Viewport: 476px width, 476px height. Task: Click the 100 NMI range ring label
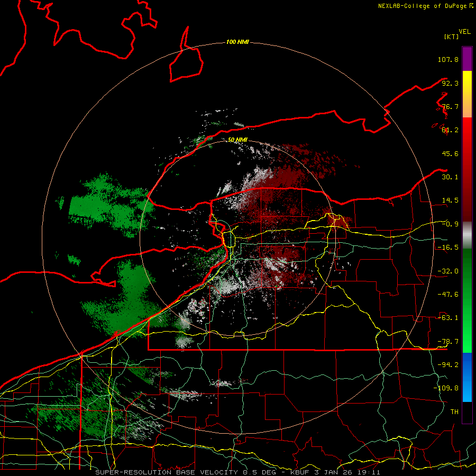[237, 42]
